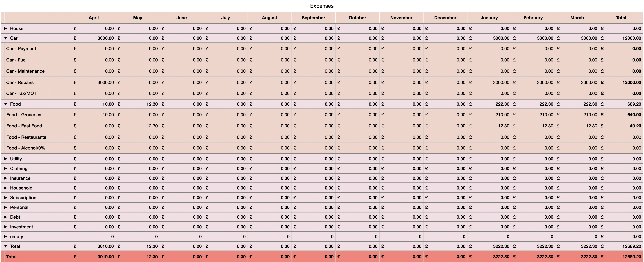Expand the Clothing category triangle

[x=6, y=168]
